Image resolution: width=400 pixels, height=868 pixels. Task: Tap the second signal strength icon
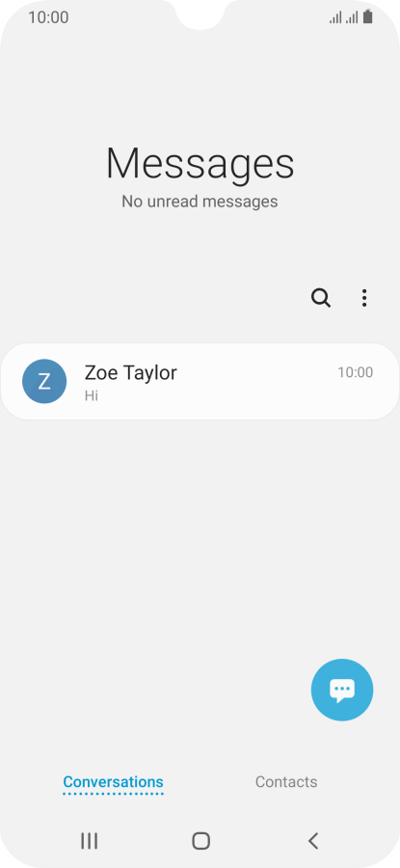(x=352, y=17)
